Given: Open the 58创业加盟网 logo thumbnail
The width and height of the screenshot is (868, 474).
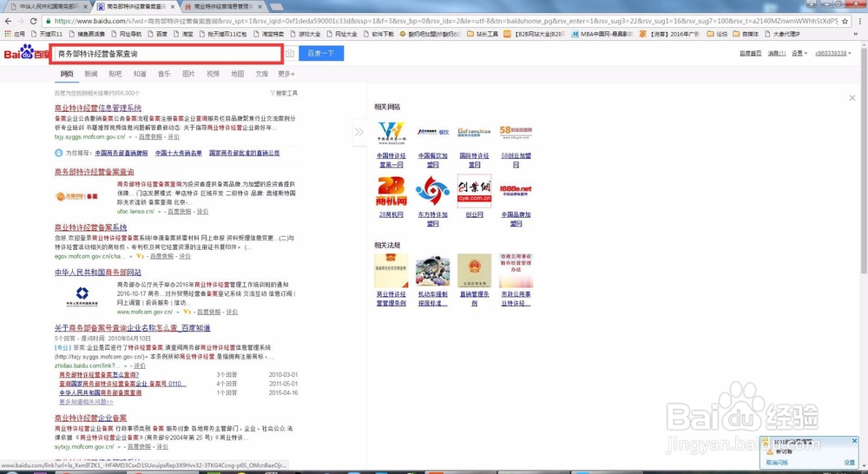Looking at the screenshot, I should pyautogui.click(x=516, y=133).
